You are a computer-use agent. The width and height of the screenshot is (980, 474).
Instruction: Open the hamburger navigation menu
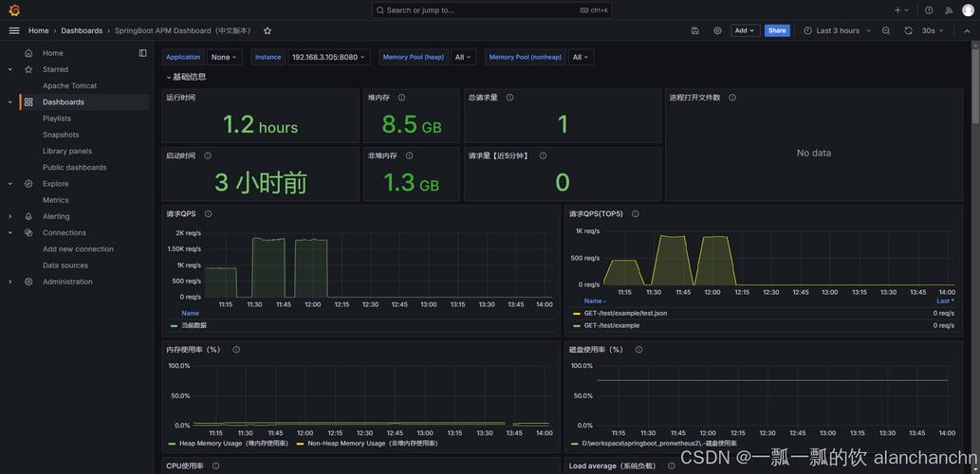tap(14, 30)
